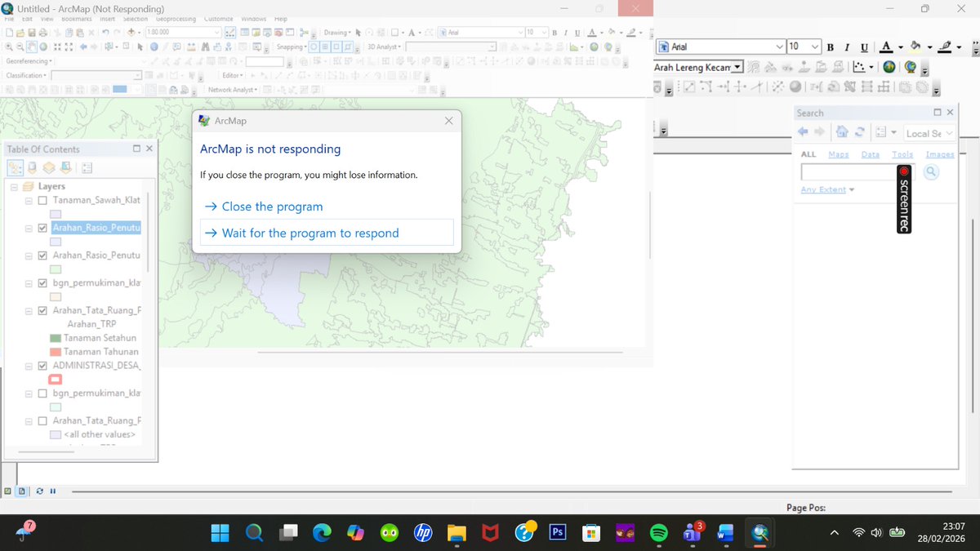Open the Editor dropdown menu

pyautogui.click(x=234, y=75)
